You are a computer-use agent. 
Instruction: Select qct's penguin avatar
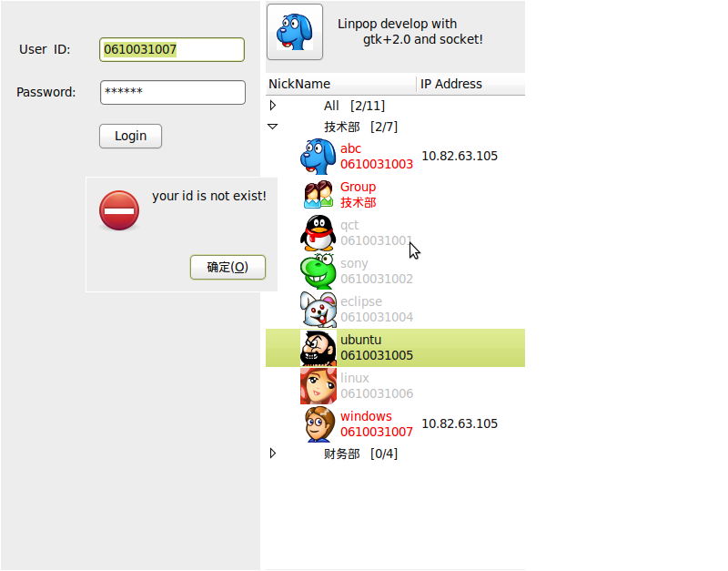click(x=318, y=233)
